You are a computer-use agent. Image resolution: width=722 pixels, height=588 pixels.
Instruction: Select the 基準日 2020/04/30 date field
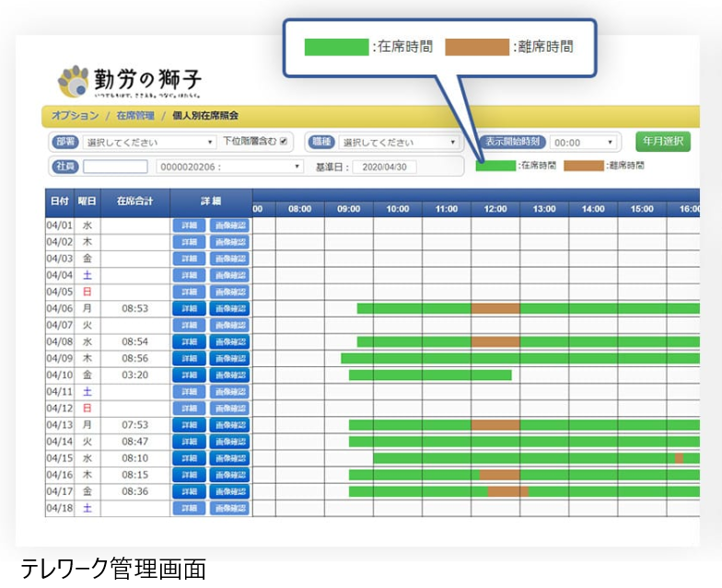pyautogui.click(x=385, y=167)
